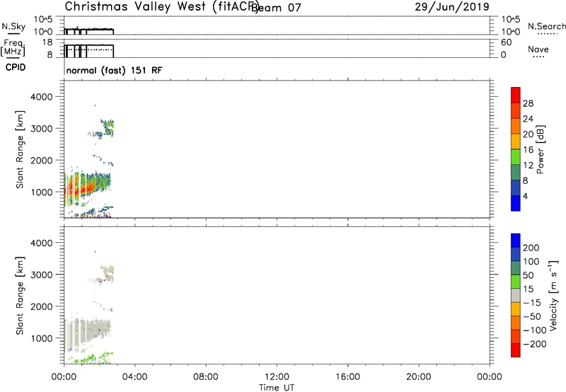
Task: Click the 'Velocity [m s-1]' colorbar label
Action: (553, 295)
